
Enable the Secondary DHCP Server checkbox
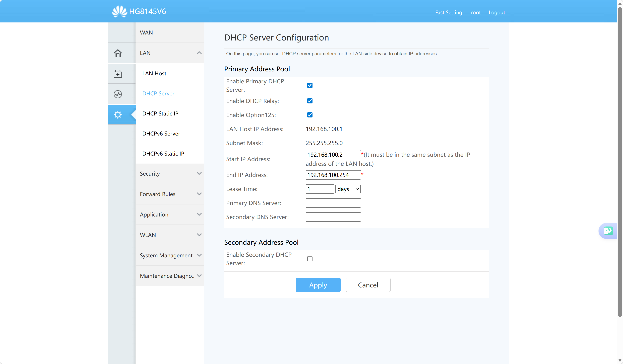point(310,259)
